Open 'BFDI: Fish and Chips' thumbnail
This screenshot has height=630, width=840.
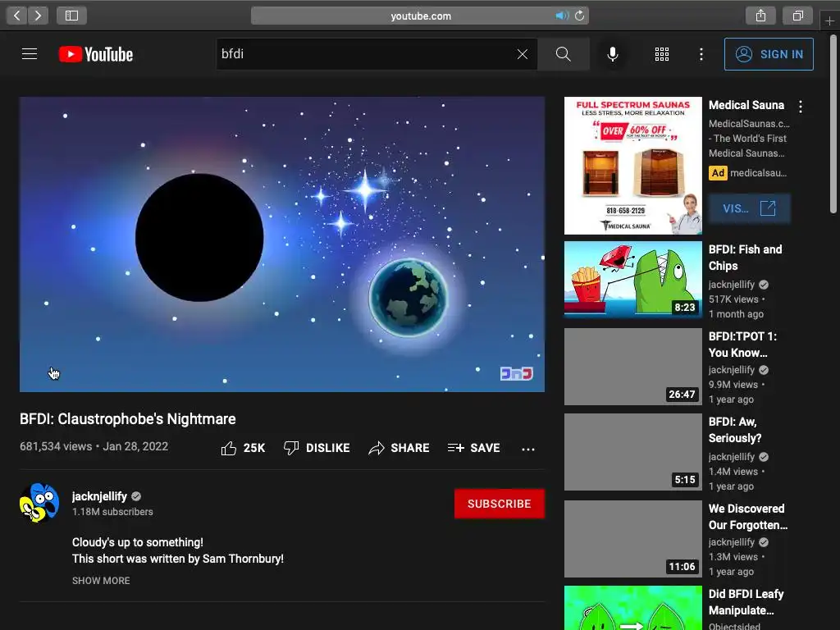coord(632,280)
